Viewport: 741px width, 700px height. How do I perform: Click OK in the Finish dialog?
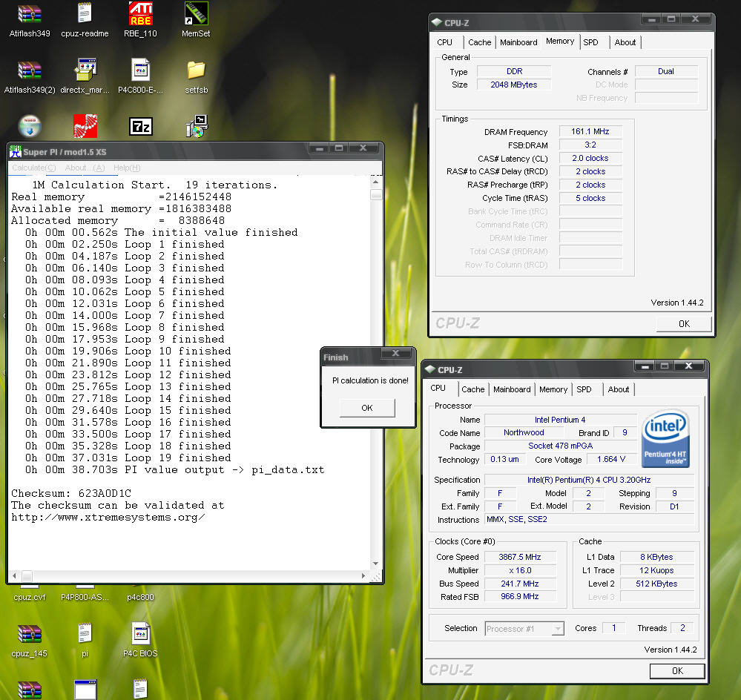367,408
